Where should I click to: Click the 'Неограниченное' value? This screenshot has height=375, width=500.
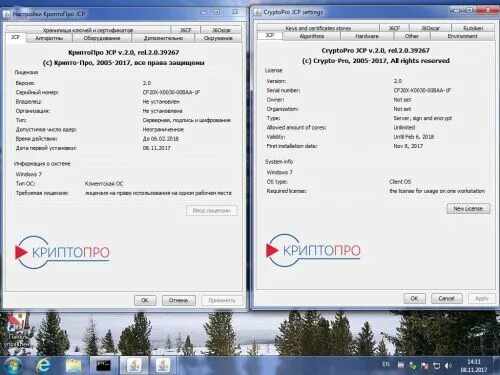coord(163,129)
